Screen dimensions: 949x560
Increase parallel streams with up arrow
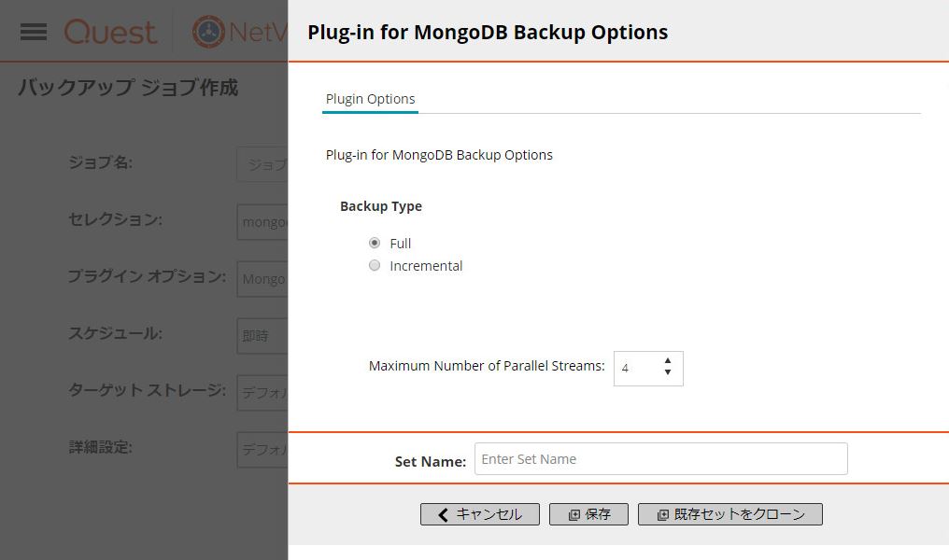(x=668, y=360)
